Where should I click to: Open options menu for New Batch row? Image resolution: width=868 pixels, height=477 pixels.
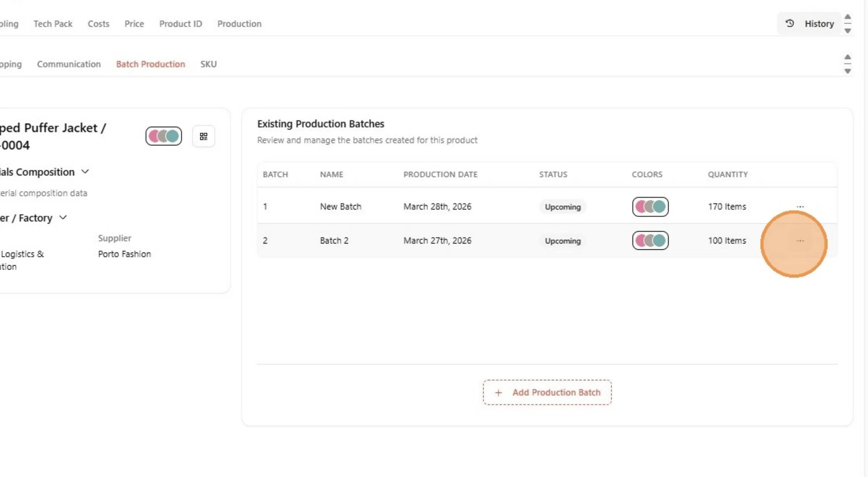(x=800, y=206)
